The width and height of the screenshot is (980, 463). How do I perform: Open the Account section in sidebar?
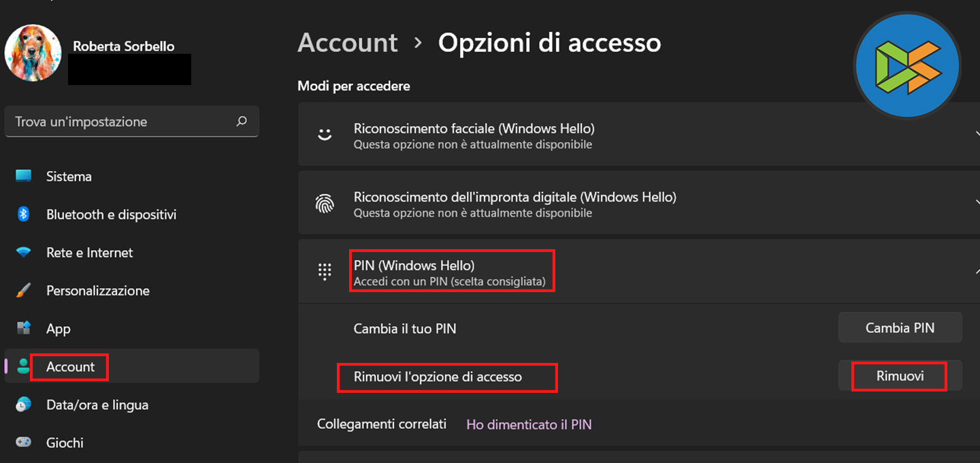coord(70,366)
